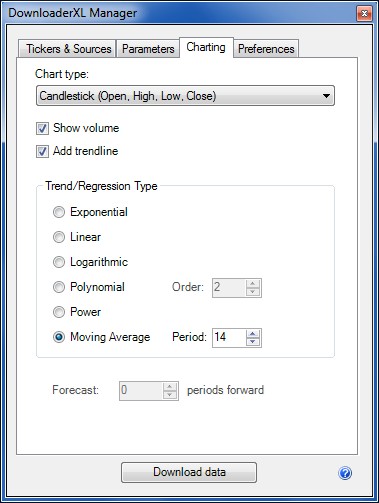The width and height of the screenshot is (379, 503).
Task: Click the Moving Average radio button
Action: (x=59, y=337)
